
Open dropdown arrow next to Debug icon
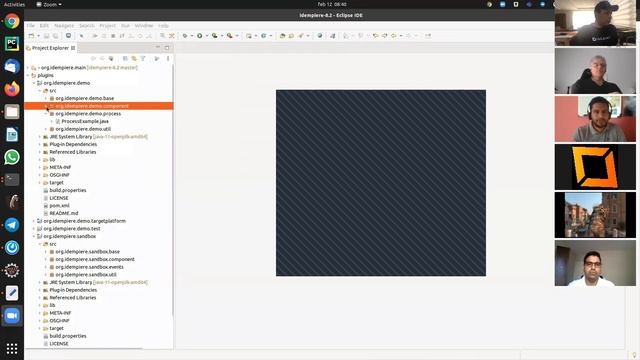[192, 36]
